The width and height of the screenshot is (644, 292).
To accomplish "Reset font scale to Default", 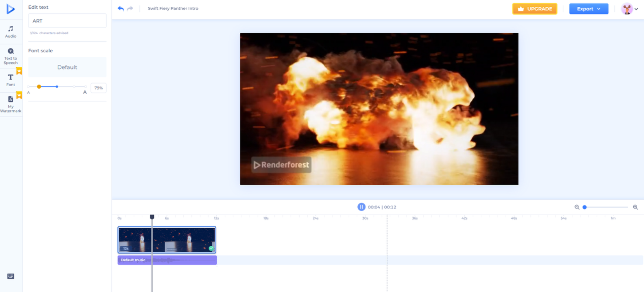I will click(67, 67).
